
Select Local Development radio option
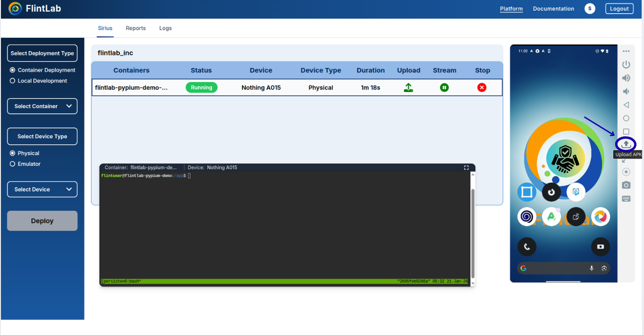click(13, 81)
